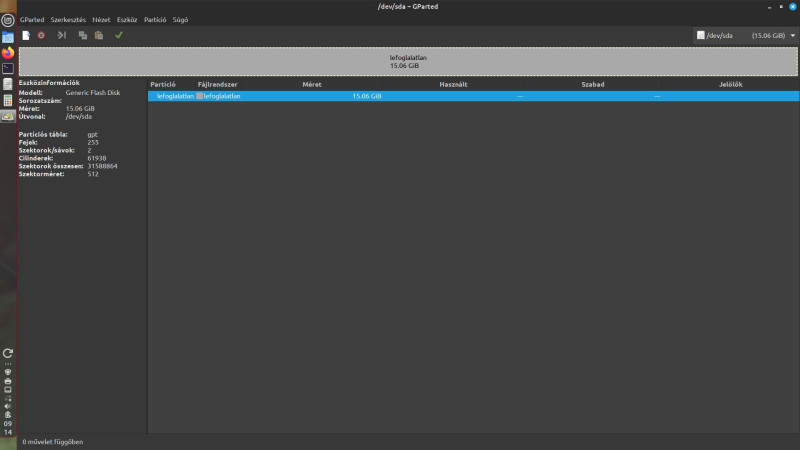Click the Resize/Move arrow toolbar icon
800x450 pixels.
62,35
